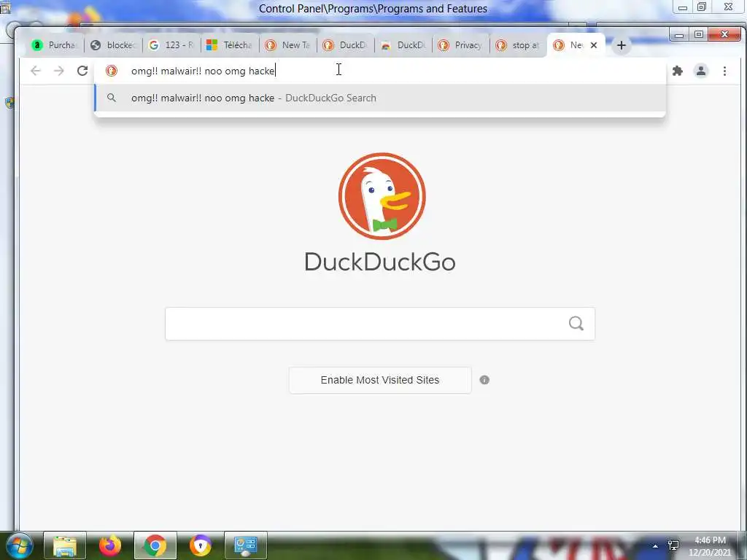The height and width of the screenshot is (560, 747).
Task: Click the DuckDuckGo duck logo
Action: 382,195
